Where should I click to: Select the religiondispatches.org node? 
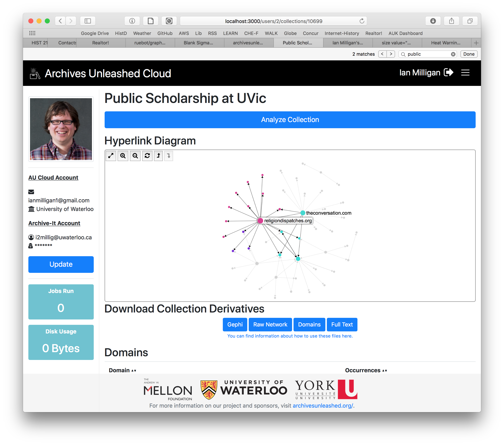(x=260, y=220)
